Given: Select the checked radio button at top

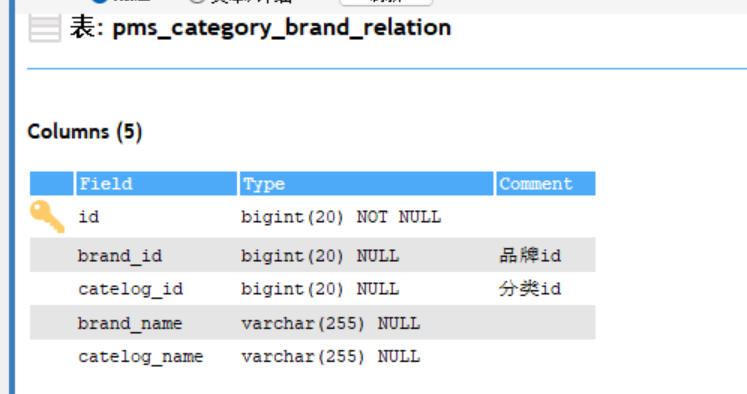Looking at the screenshot, I should pyautogui.click(x=99, y=1).
